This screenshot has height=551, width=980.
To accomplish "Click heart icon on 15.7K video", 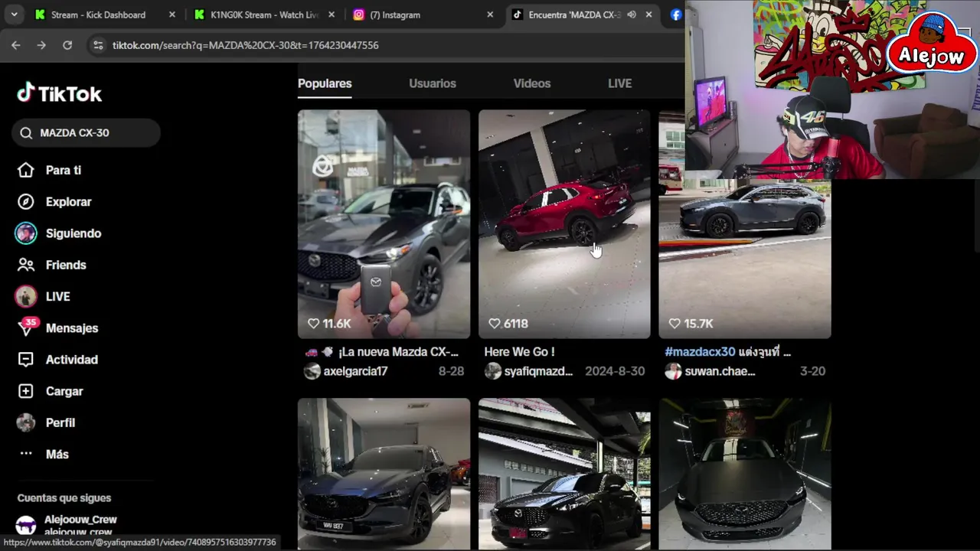I will coord(675,324).
